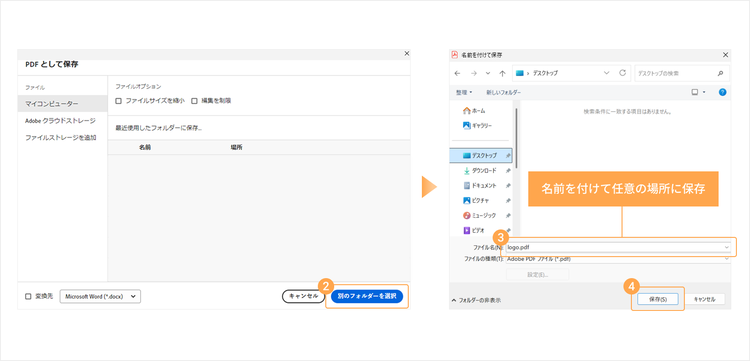The height and width of the screenshot is (361, 750).
Task: Click the 最近使用したフォルダーに保存 text
Action: point(159,128)
